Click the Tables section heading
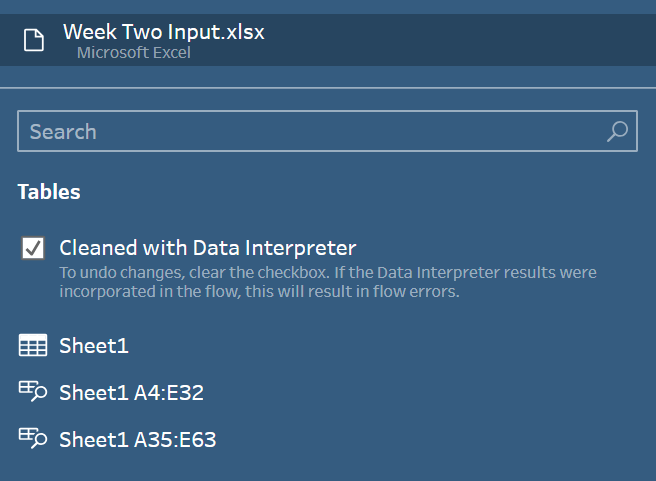The height and width of the screenshot is (481, 656). coord(49,192)
